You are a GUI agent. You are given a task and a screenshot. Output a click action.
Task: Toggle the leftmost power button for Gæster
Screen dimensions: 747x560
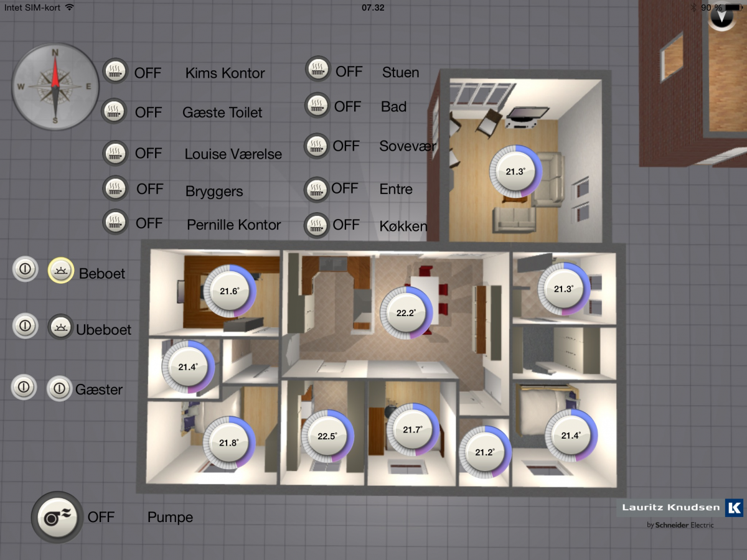24,387
